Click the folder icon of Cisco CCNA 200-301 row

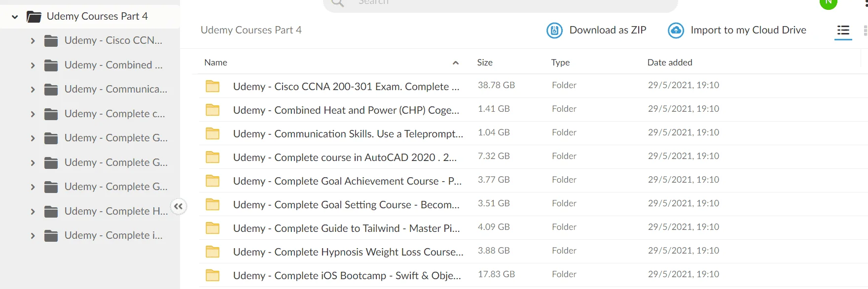(x=213, y=86)
